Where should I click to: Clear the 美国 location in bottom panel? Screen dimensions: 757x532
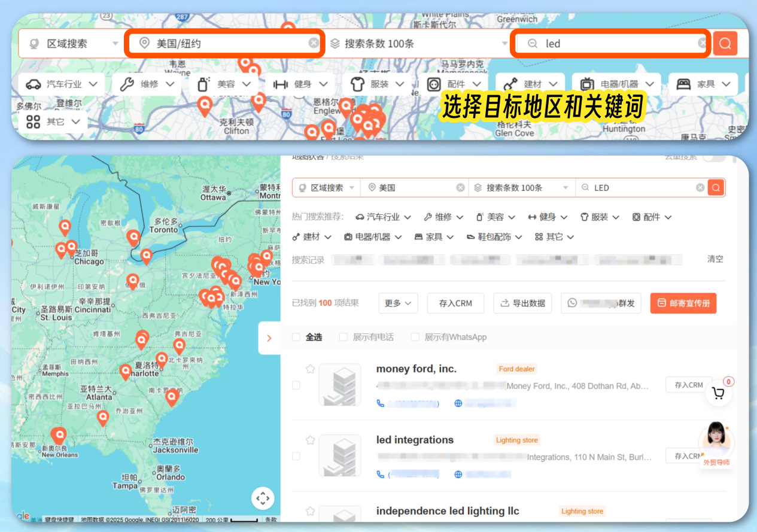460,187
